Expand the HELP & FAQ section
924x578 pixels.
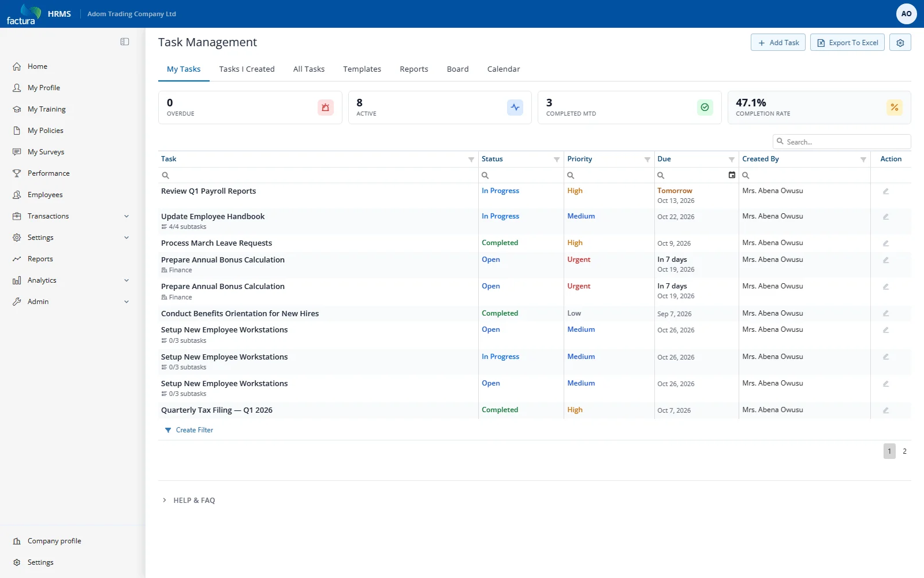tap(189, 501)
